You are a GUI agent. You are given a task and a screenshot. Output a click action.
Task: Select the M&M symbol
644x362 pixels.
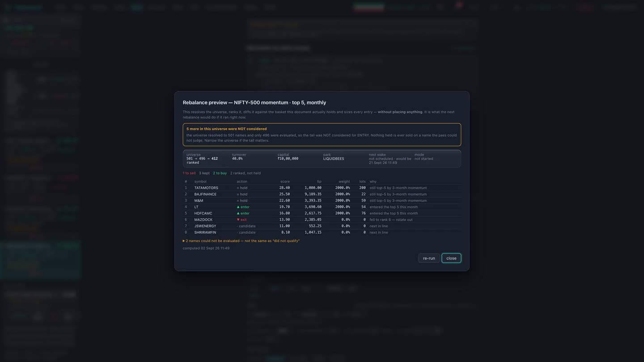[199, 201]
